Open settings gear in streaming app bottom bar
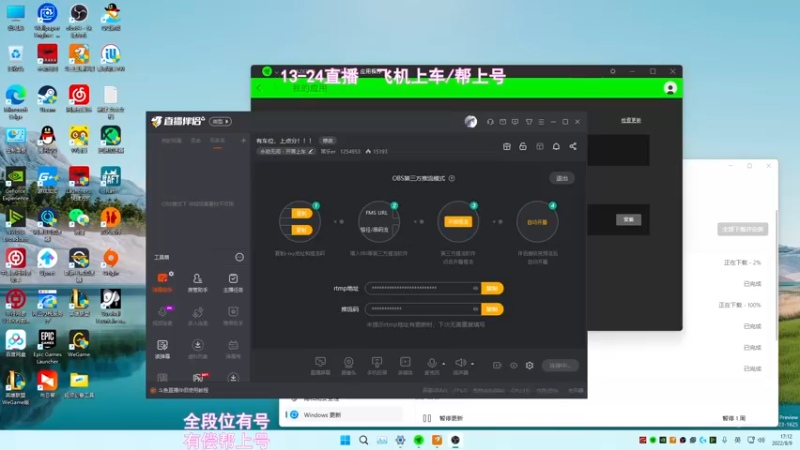800x450 pixels. [530, 365]
